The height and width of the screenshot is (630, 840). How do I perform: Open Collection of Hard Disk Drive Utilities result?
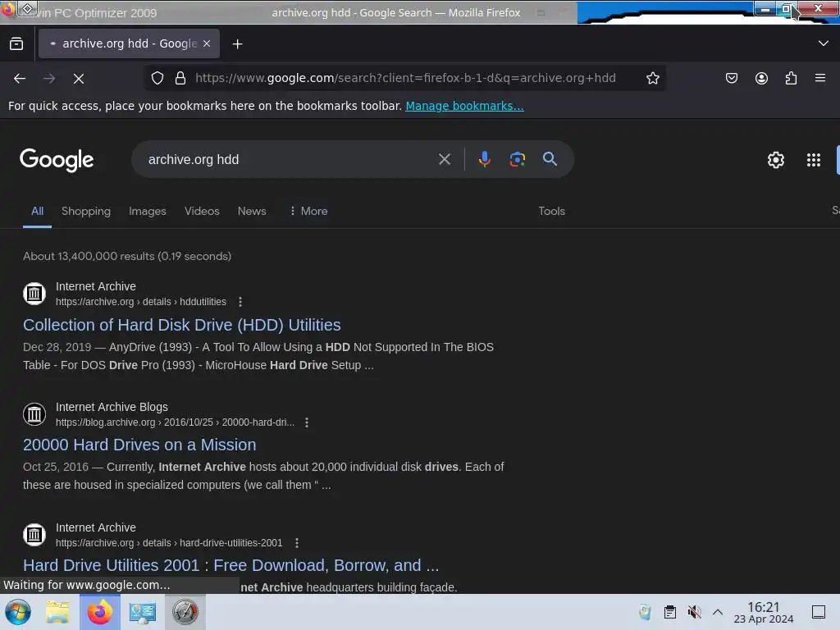(181, 325)
